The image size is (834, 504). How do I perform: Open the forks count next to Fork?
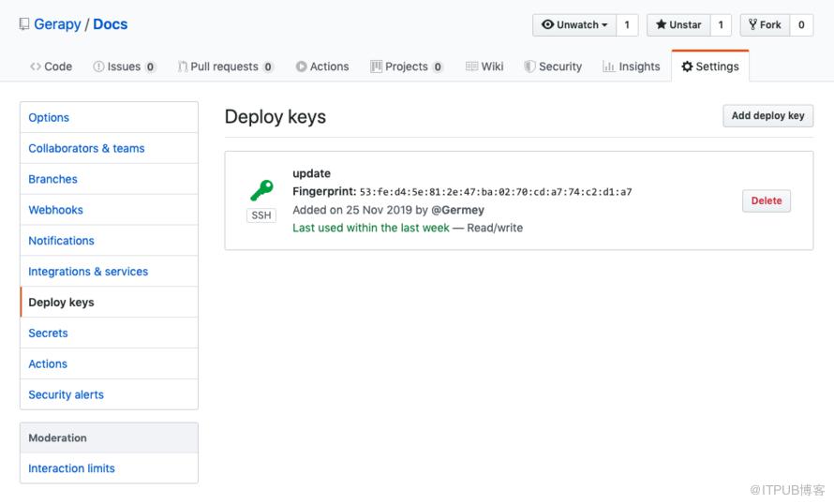801,25
